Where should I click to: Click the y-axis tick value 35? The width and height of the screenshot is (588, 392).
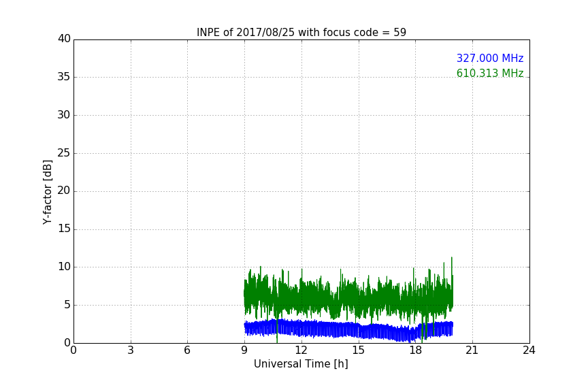(x=64, y=77)
